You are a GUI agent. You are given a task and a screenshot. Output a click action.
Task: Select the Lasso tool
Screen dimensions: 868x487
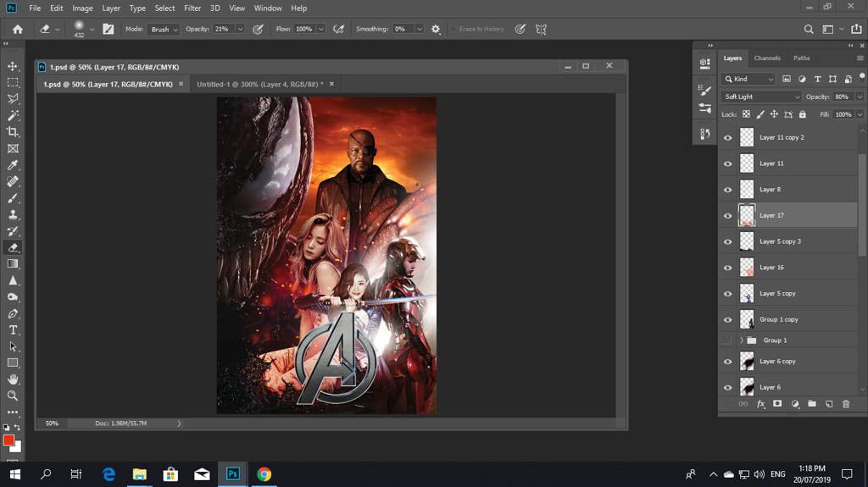tap(12, 99)
